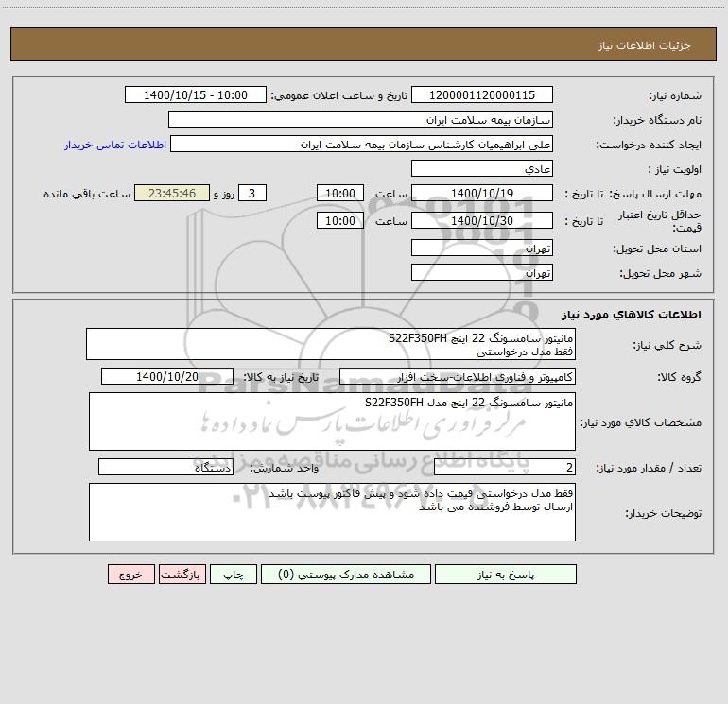This screenshot has width=728, height=704.
Task: Click the شرح کلی نیاز description box
Action: coord(331,344)
